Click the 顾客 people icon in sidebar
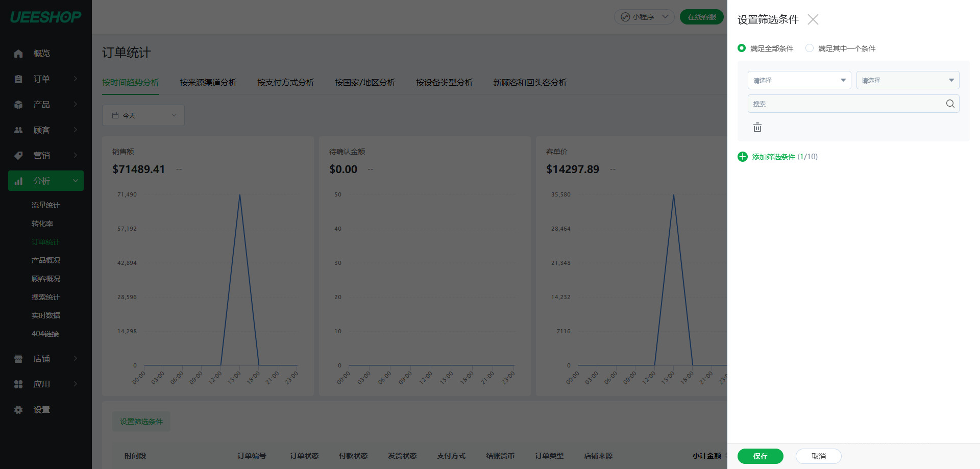The width and height of the screenshot is (980, 469). click(x=18, y=130)
